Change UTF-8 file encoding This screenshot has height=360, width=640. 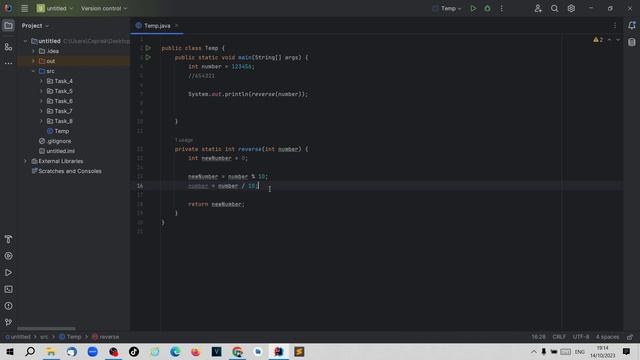tap(581, 337)
